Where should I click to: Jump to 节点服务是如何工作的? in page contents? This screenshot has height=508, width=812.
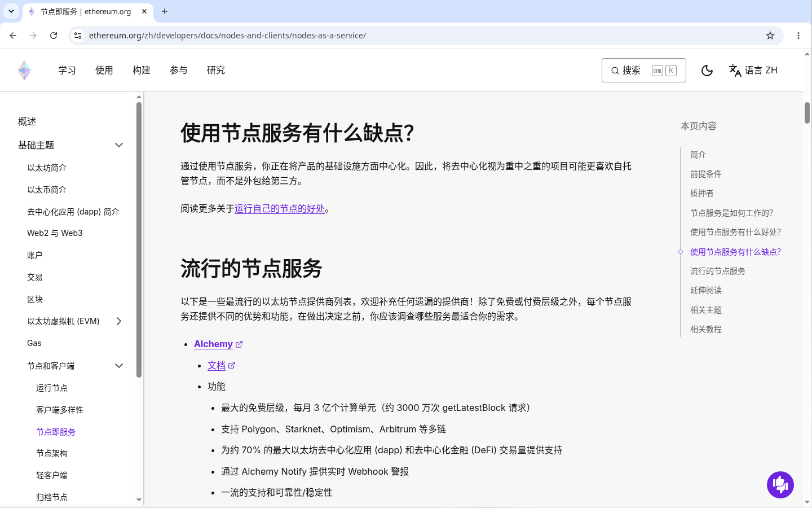tap(732, 213)
